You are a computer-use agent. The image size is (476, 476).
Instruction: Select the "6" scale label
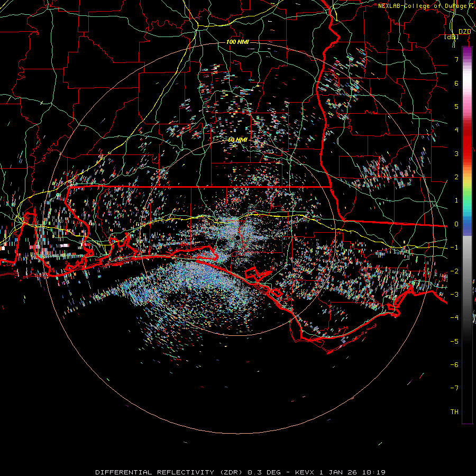(x=456, y=83)
